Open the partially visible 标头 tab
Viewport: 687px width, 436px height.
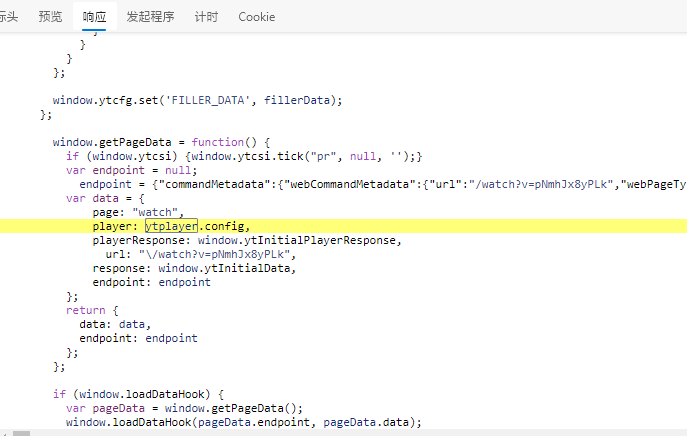pos(9,17)
